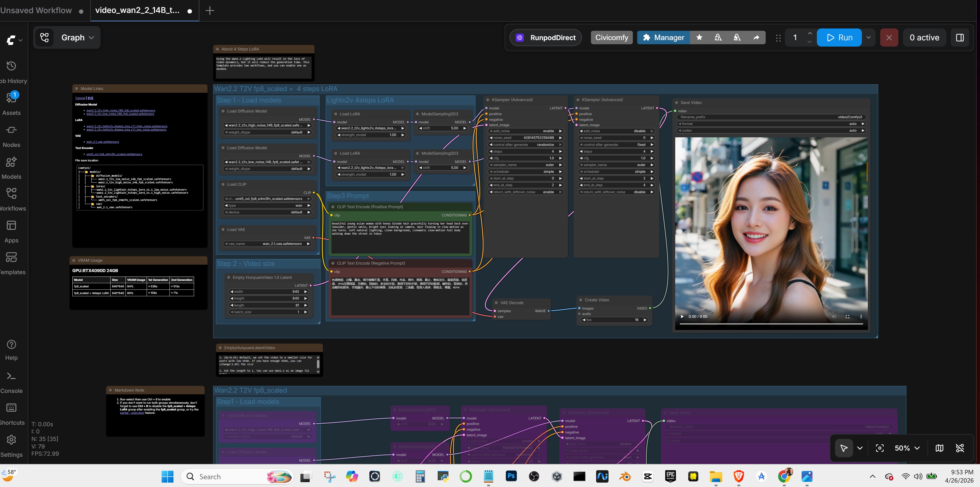Open the Templates sidebar panel
Viewport: 980px width, 487px height.
pyautogui.click(x=11, y=264)
